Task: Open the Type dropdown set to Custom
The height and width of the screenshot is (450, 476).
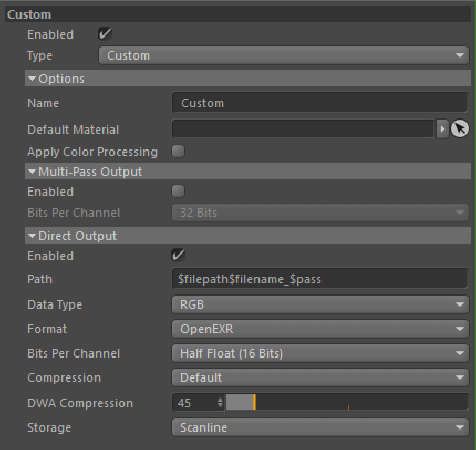Action: pos(284,55)
